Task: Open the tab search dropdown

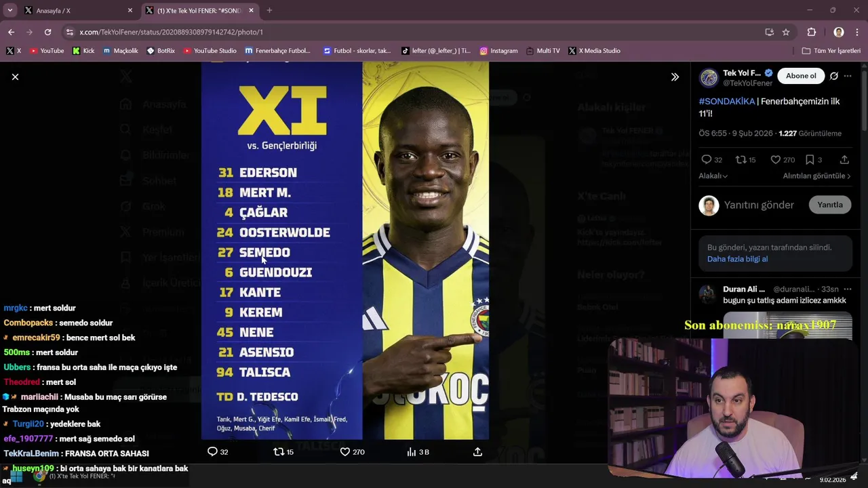Action: tap(9, 10)
